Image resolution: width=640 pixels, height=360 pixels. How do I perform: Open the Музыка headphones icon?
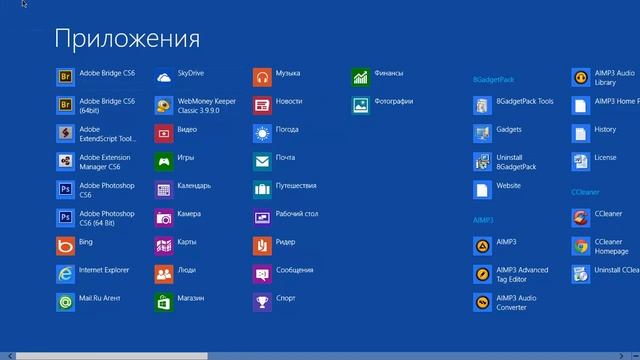click(262, 77)
